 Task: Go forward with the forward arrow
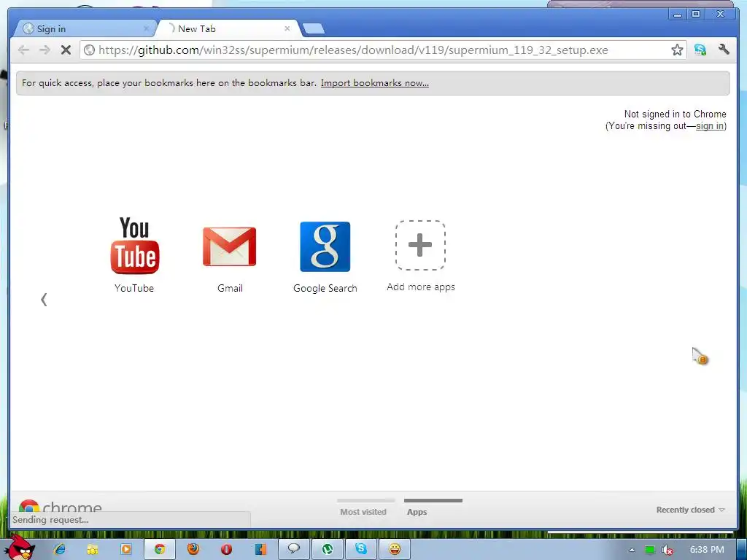pyautogui.click(x=44, y=50)
